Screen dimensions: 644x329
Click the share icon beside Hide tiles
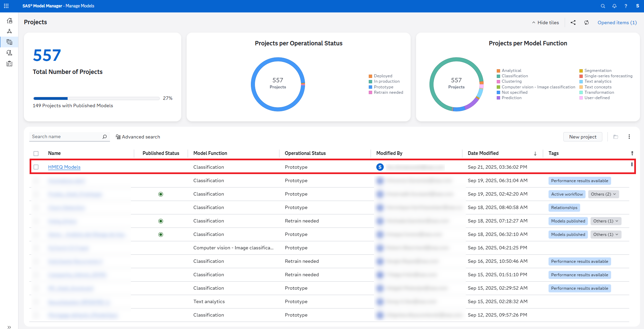click(x=573, y=23)
